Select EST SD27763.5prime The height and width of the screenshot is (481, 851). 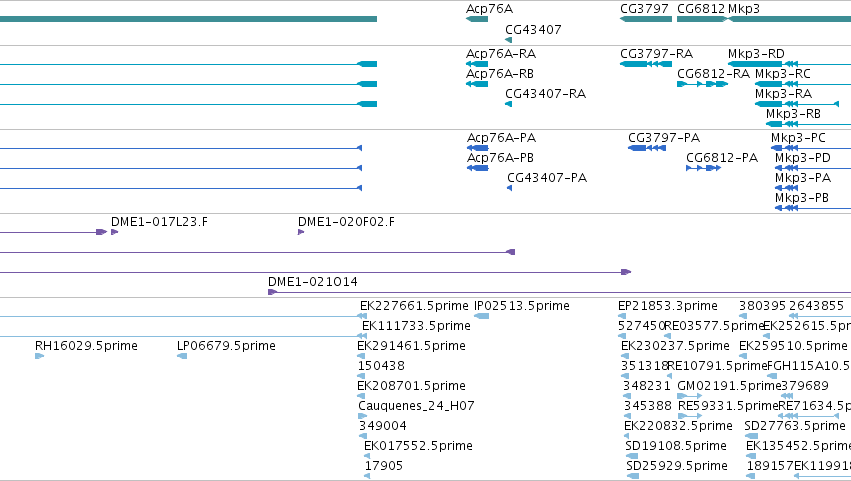click(795, 427)
